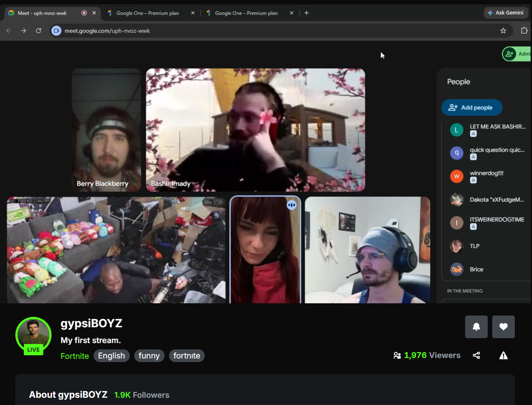Toggle notifications with the bell icon
This screenshot has width=532, height=405.
tap(476, 327)
